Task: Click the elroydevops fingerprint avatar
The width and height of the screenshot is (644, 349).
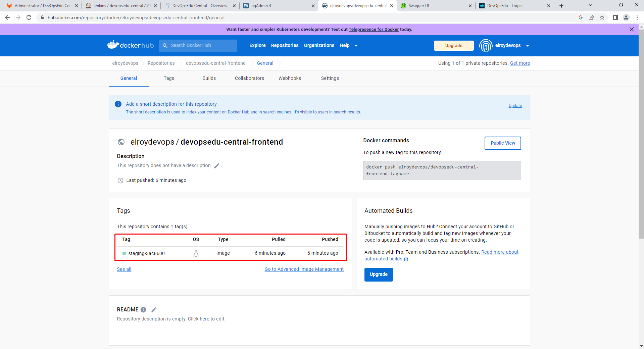Action: [x=486, y=46]
